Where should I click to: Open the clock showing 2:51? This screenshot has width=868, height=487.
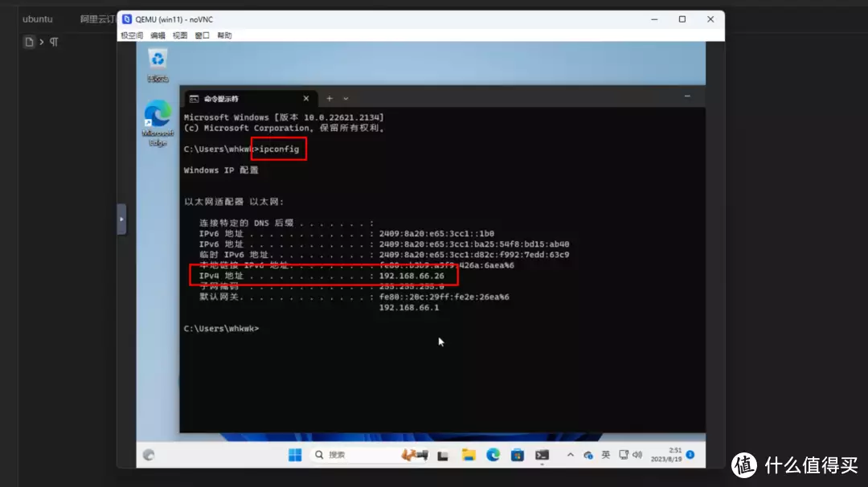(x=666, y=455)
